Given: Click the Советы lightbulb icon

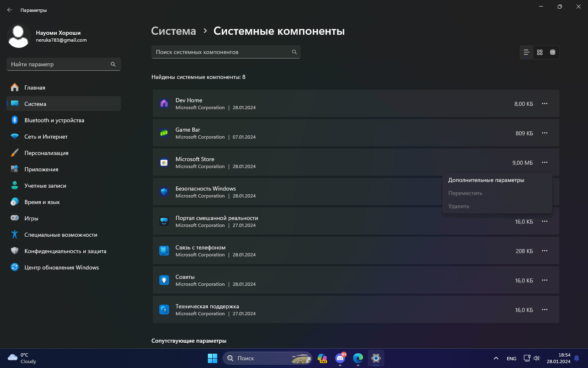Looking at the screenshot, I should (164, 280).
